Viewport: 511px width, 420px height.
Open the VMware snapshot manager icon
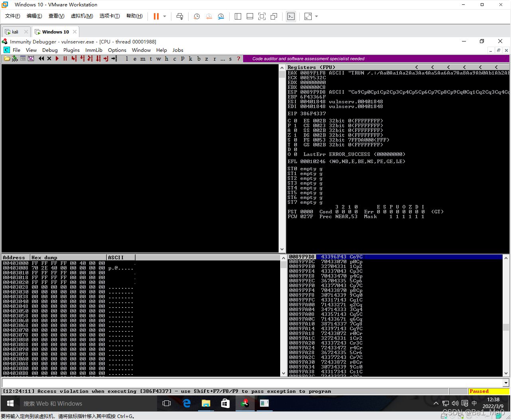221,16
